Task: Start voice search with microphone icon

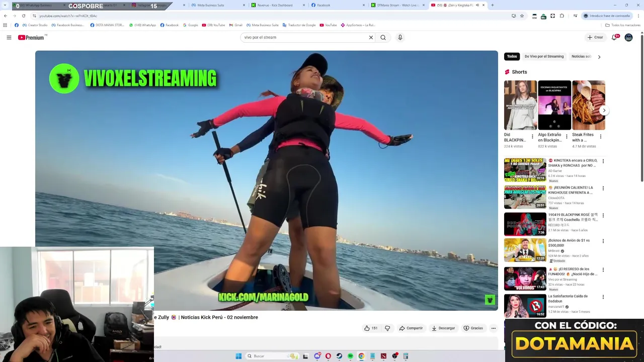Action: (400, 37)
